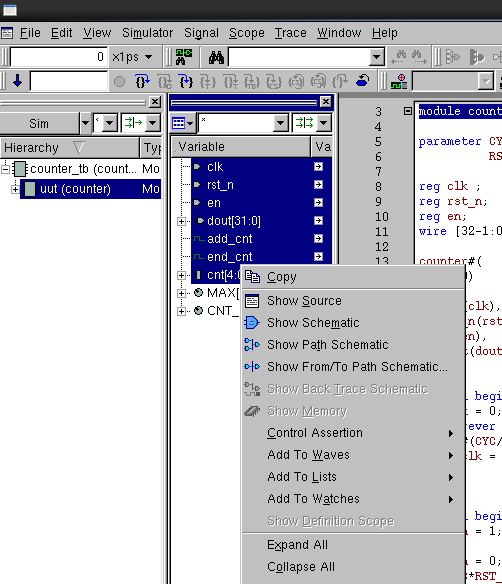Image resolution: width=502 pixels, height=584 pixels.
Task: Collapse the module code fold marker
Action: coord(408,111)
